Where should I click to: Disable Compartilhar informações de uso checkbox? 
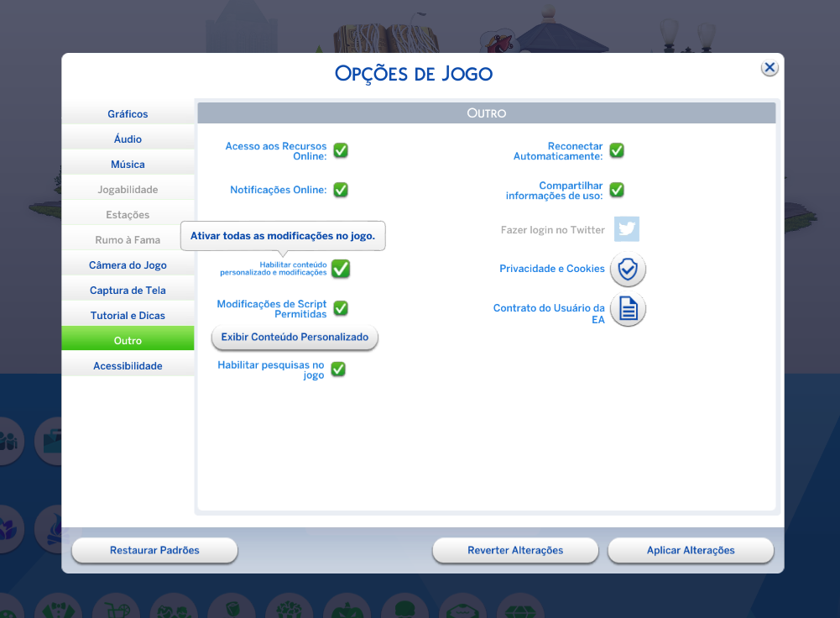point(616,190)
